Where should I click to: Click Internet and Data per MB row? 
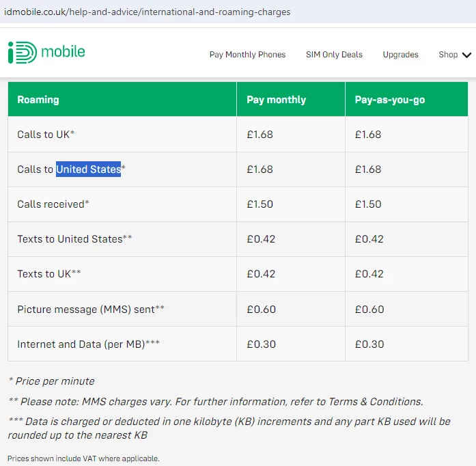(x=88, y=344)
